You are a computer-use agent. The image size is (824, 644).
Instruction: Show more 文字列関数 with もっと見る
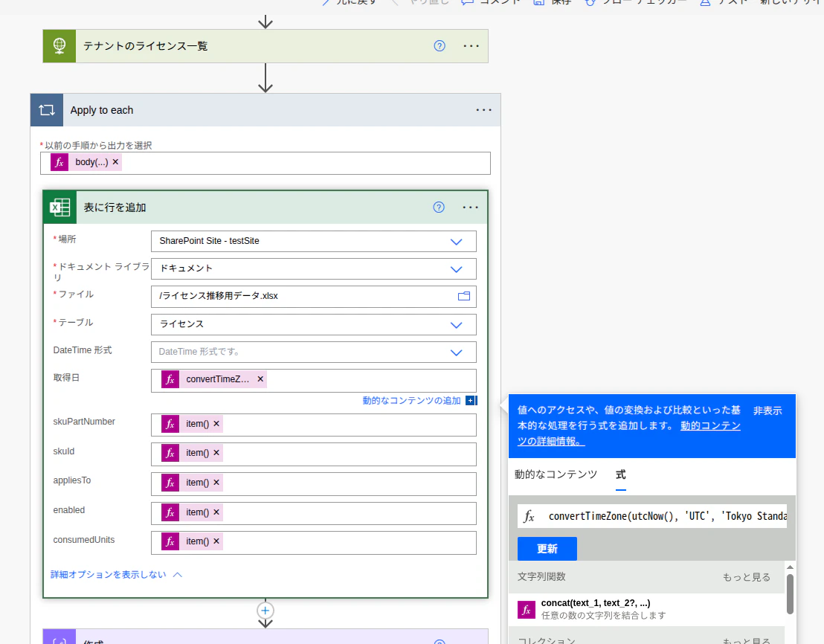pos(746,577)
